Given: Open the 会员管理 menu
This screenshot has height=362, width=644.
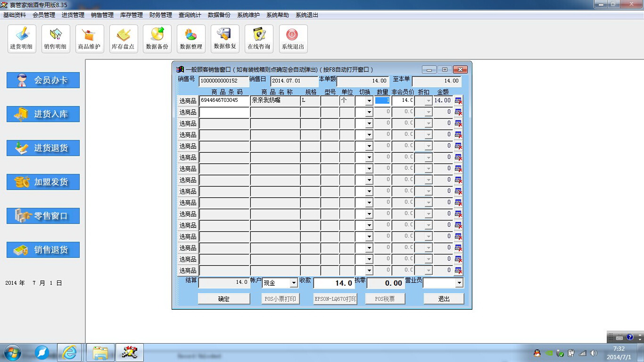Looking at the screenshot, I should pos(44,15).
